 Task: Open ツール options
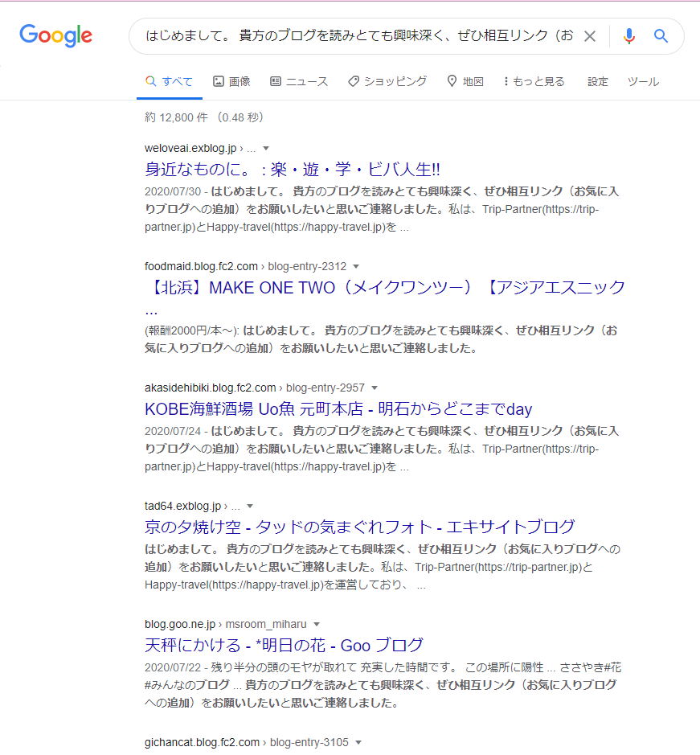click(x=643, y=82)
